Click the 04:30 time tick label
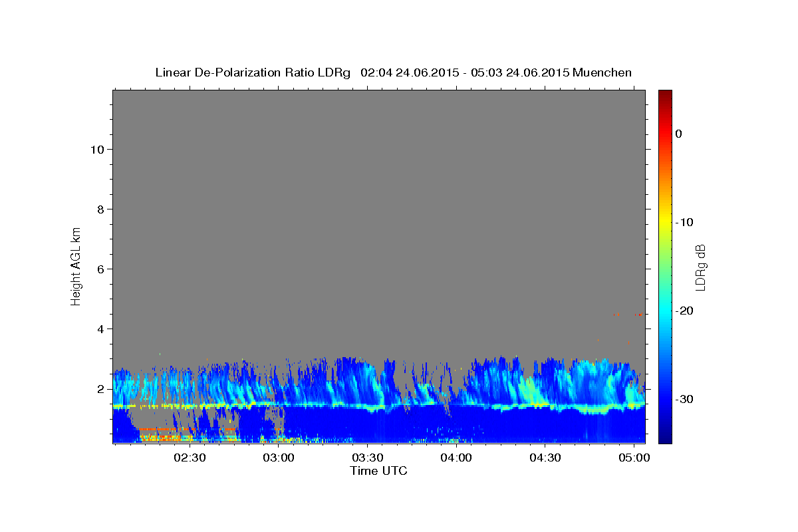 545,458
